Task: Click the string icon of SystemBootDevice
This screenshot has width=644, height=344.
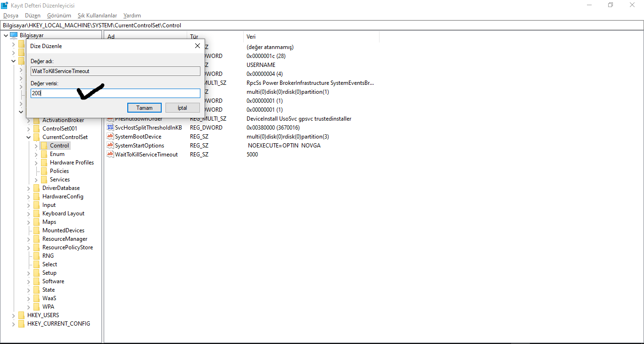Action: (x=111, y=137)
